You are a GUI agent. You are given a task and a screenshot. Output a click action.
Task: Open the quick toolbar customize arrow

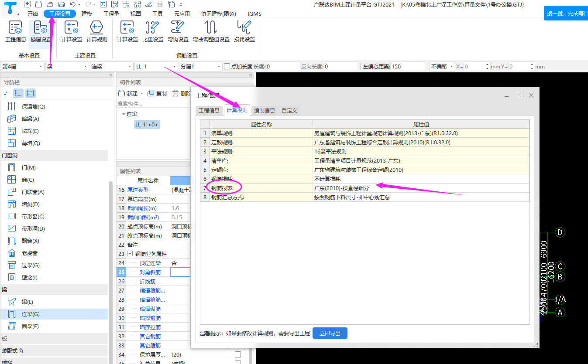(181, 4)
